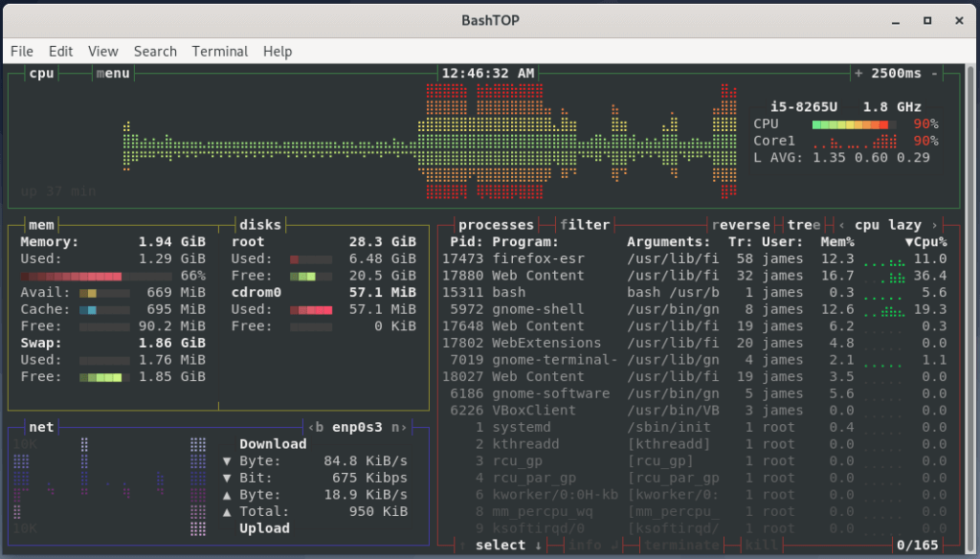Image resolution: width=980 pixels, height=559 pixels.
Task: Open the BashTOP menu in the cpu box
Action: pos(113,72)
